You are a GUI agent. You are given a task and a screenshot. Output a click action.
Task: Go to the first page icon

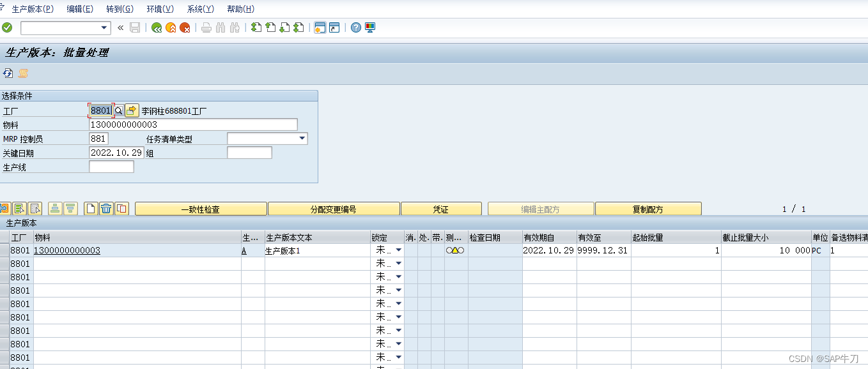(256, 27)
